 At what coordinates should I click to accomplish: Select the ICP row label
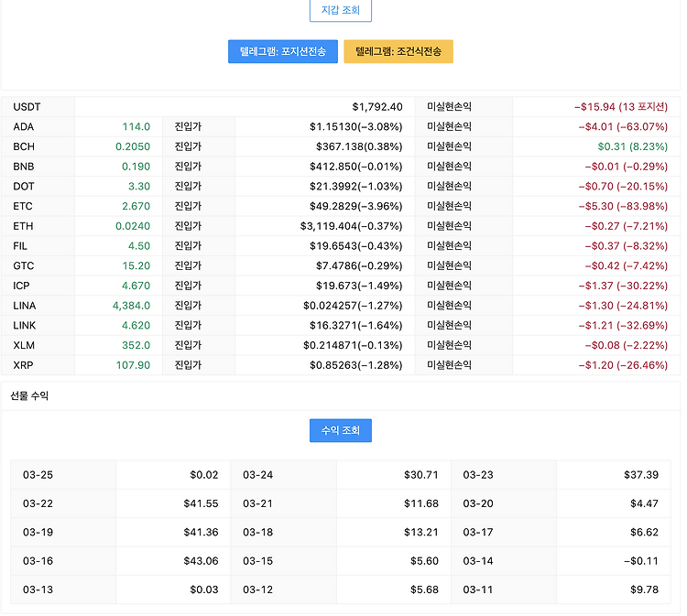(x=21, y=286)
